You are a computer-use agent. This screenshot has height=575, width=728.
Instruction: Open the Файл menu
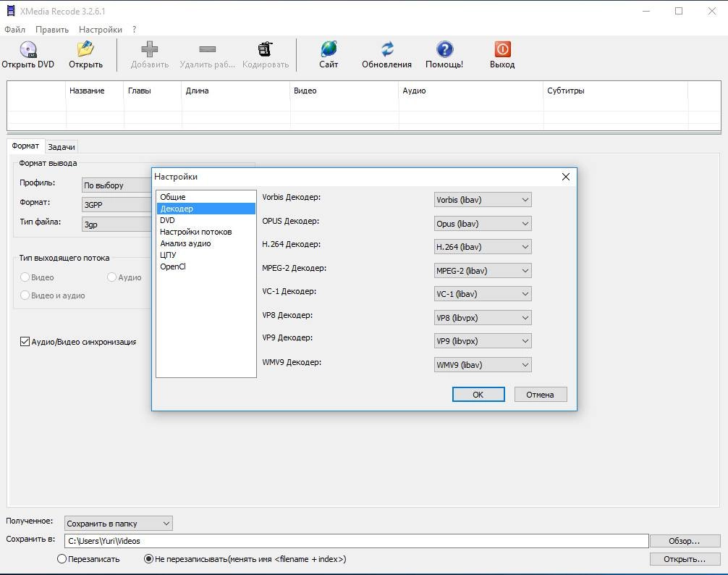click(15, 29)
